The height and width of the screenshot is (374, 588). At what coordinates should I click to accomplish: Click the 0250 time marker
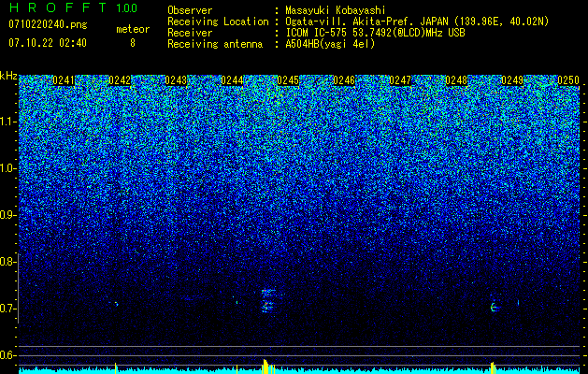tap(568, 80)
